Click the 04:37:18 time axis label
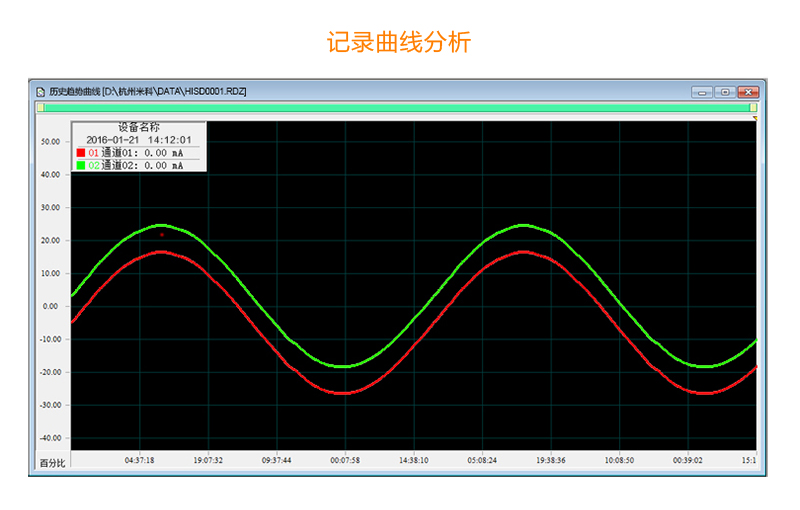Image resolution: width=800 pixels, height=510 pixels. pos(139,461)
